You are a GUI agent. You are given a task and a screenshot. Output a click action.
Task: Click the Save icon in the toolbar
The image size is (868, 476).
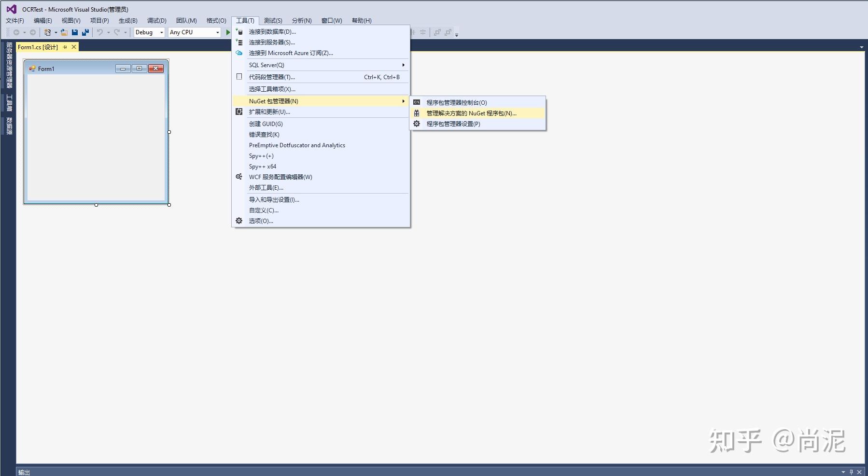tap(75, 32)
